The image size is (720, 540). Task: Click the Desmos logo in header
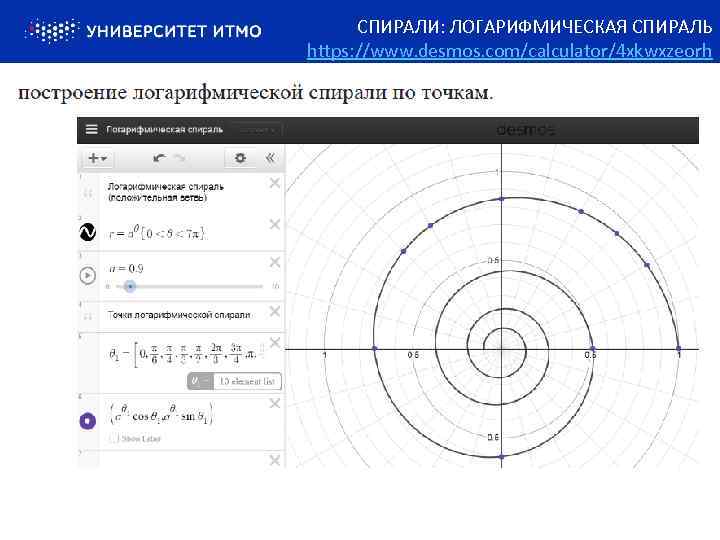(x=526, y=130)
